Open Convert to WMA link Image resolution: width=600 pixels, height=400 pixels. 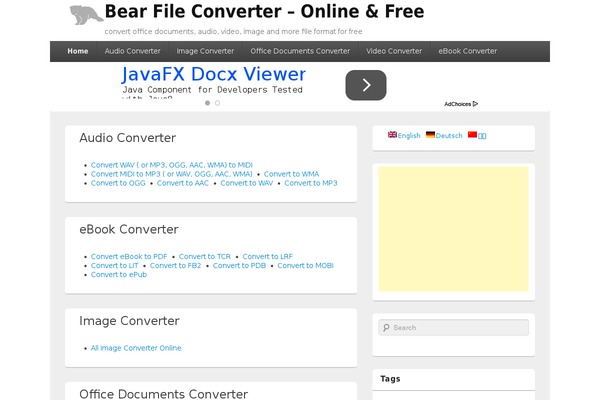291,174
